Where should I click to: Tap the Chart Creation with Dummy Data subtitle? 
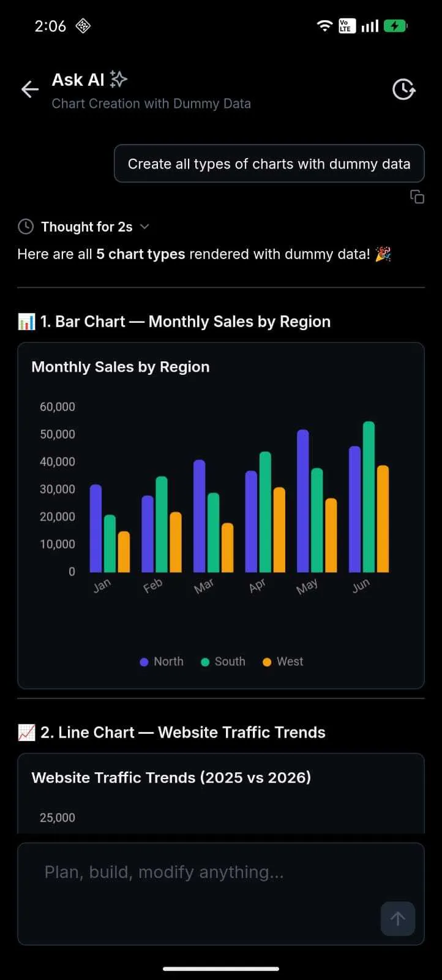coord(151,104)
